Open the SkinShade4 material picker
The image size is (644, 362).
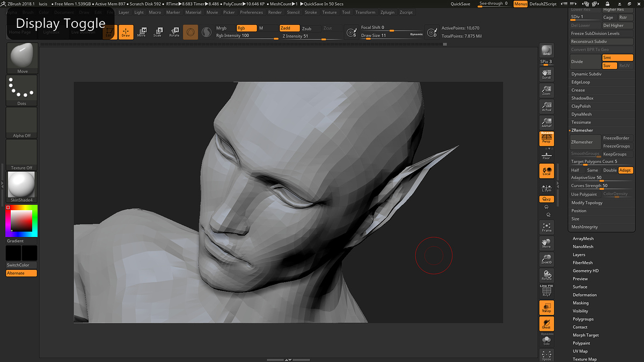click(22, 187)
